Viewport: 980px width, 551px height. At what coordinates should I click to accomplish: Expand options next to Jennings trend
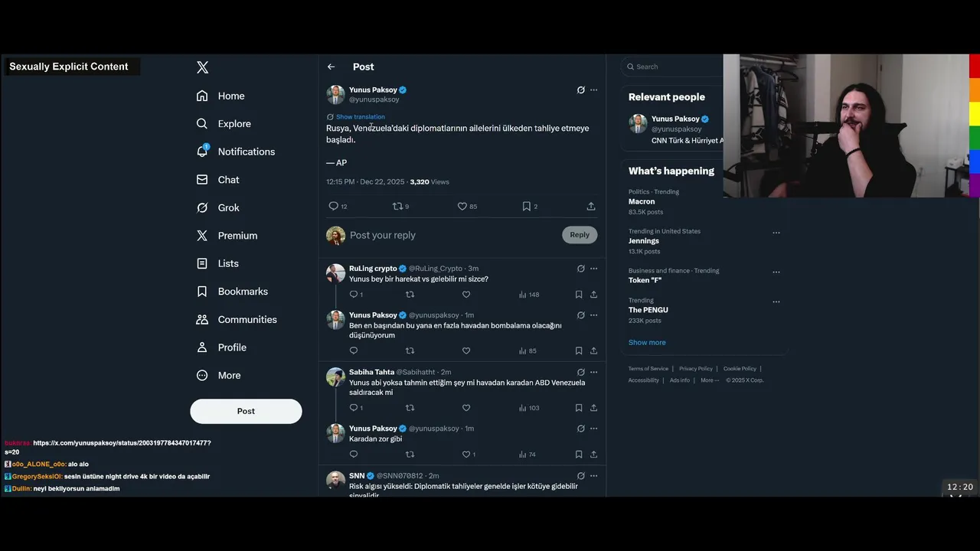tap(776, 233)
